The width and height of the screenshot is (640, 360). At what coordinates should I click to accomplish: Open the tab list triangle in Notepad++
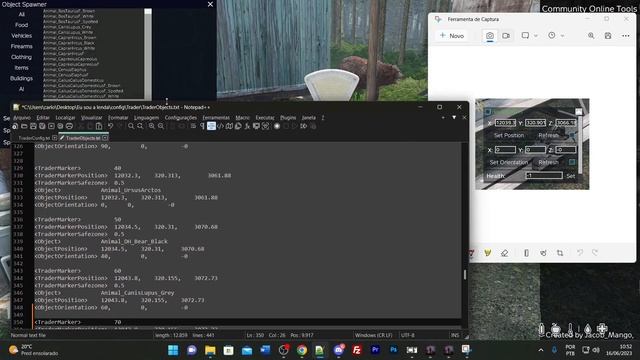(x=454, y=118)
